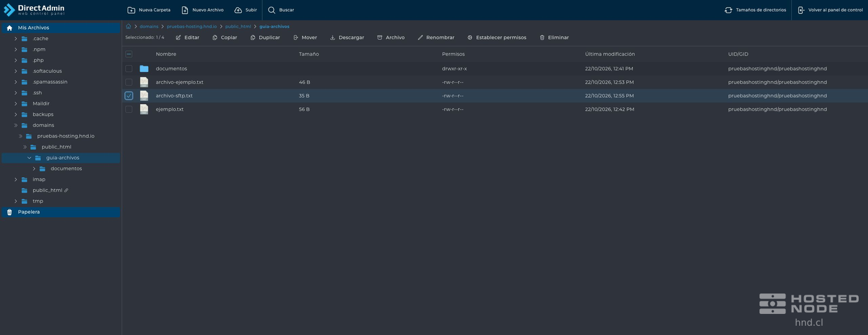Image resolution: width=868 pixels, height=335 pixels.
Task: Sort files by the Nombre column header
Action: (x=166, y=54)
